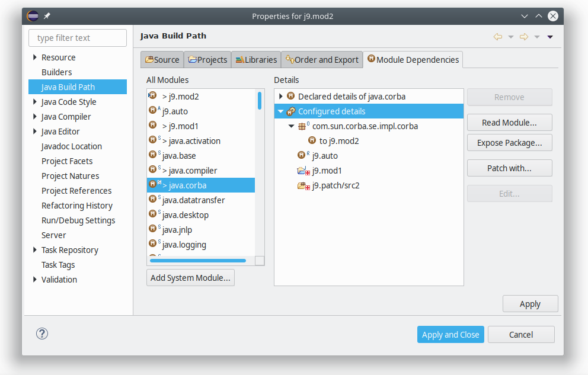
Task: Click the package icon for com.sun.corba.se.impl.corba
Action: 302,126
